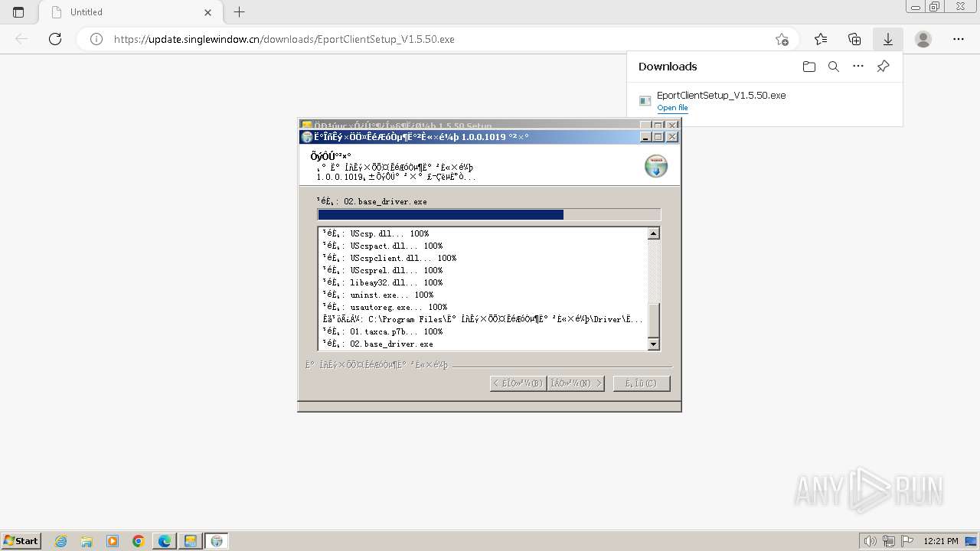Screen dimensions: 980x551
Task: Open the downloads folder icon
Action: click(809, 67)
